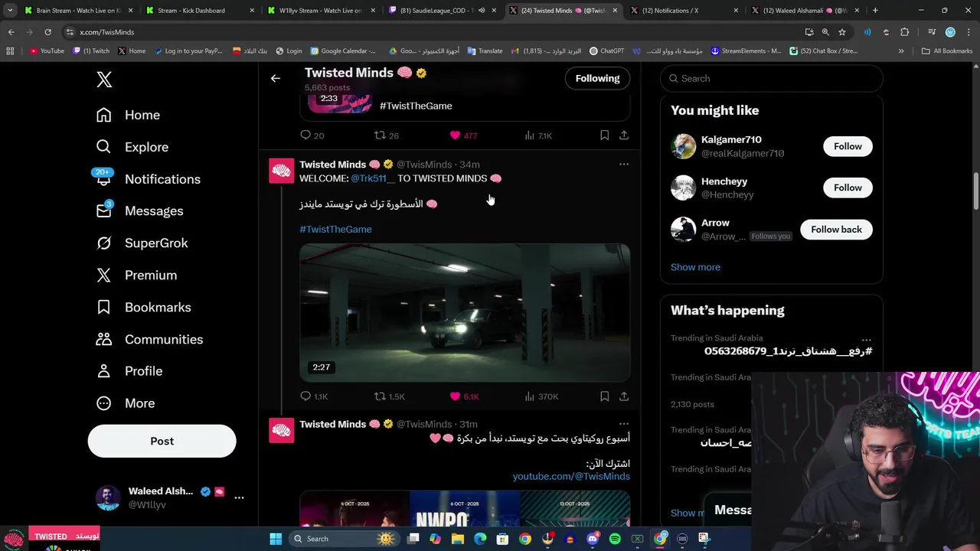
Task: Open youtube.com/@TwisMinds link
Action: coord(571,476)
